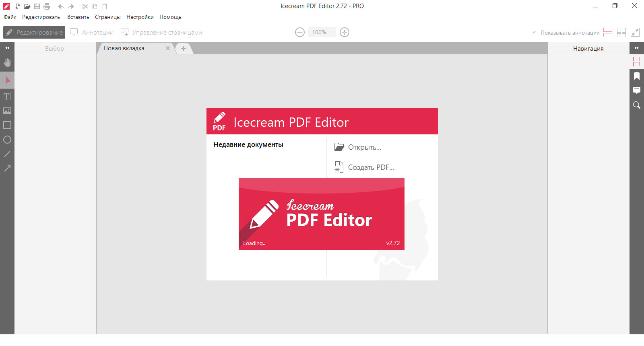Image resolution: width=644 pixels, height=346 pixels.
Task: Open the Вставить menu
Action: (x=78, y=17)
